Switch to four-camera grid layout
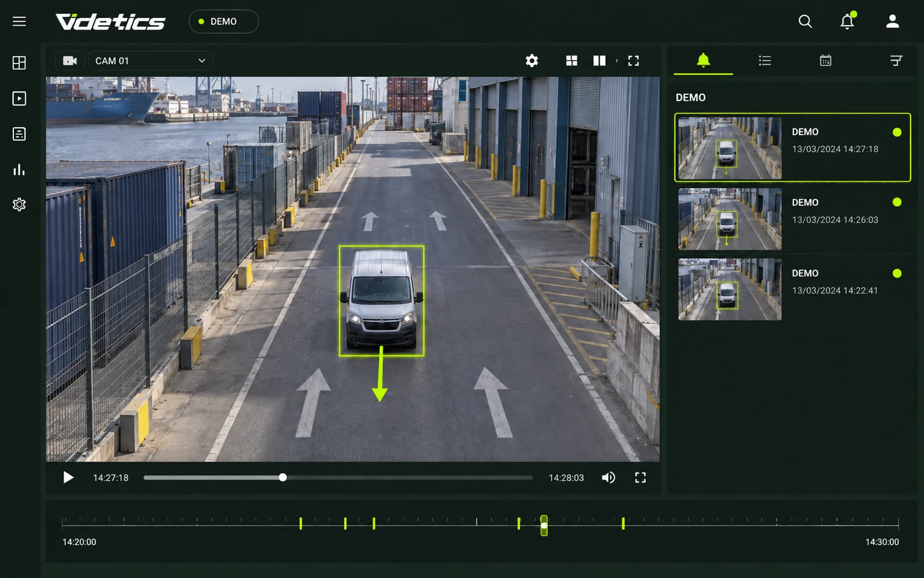This screenshot has width=924, height=578. tap(572, 61)
